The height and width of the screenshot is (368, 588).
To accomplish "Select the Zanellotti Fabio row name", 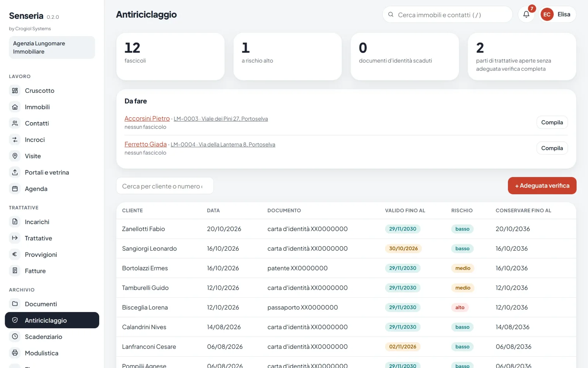I will tap(143, 229).
